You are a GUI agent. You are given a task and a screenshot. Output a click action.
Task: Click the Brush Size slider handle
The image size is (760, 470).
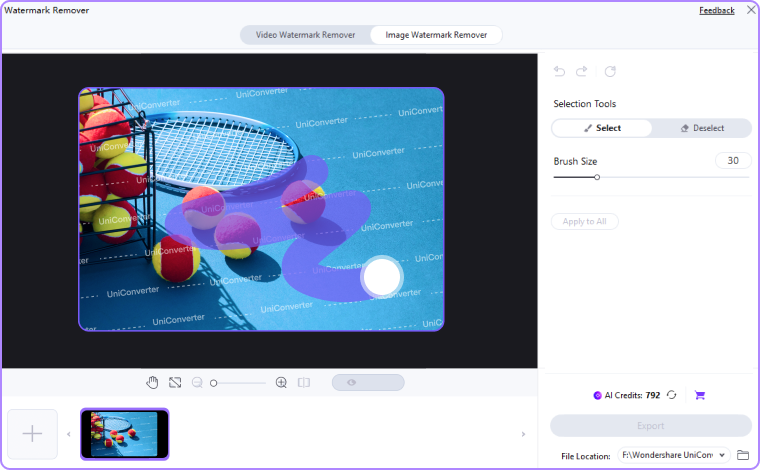[597, 177]
